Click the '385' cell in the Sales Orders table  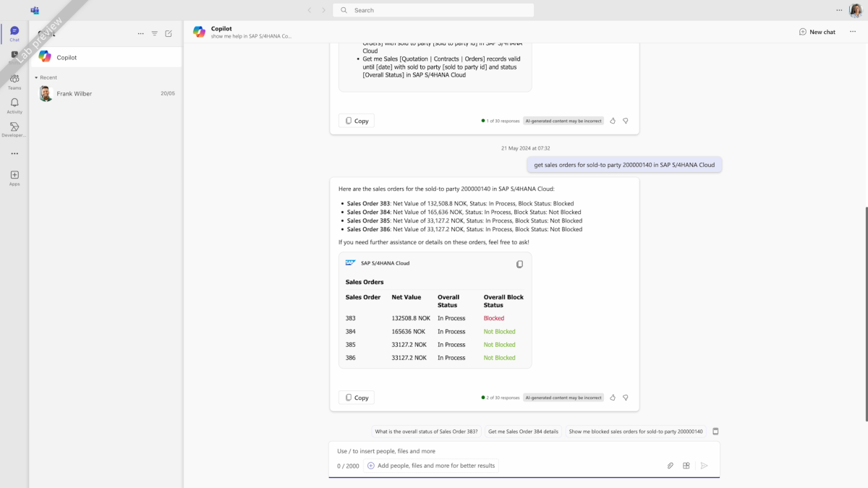coord(351,345)
